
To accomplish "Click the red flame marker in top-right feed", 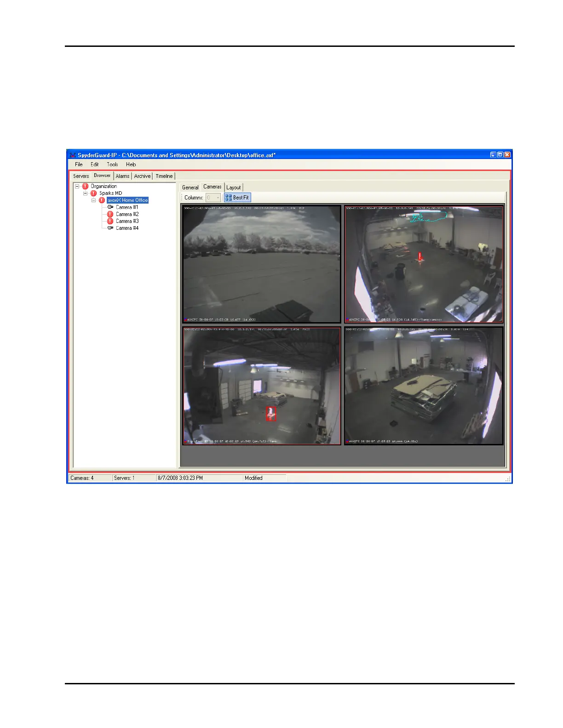I will pyautogui.click(x=420, y=256).
